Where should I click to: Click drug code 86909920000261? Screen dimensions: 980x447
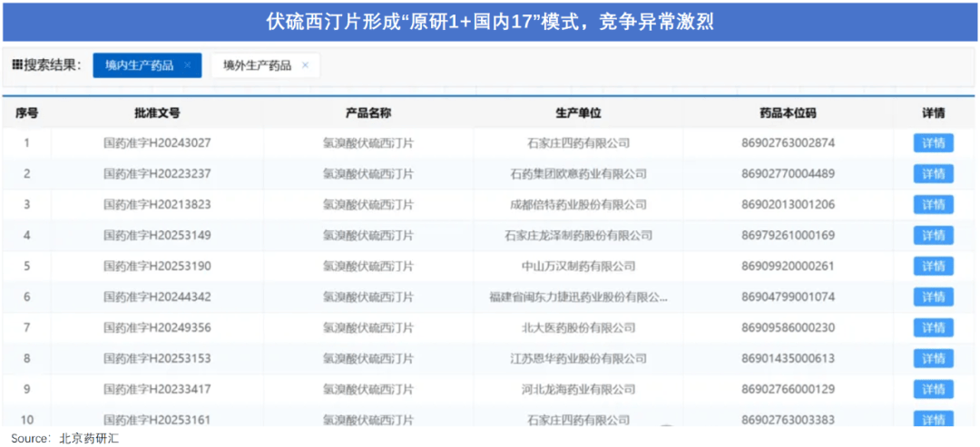789,266
